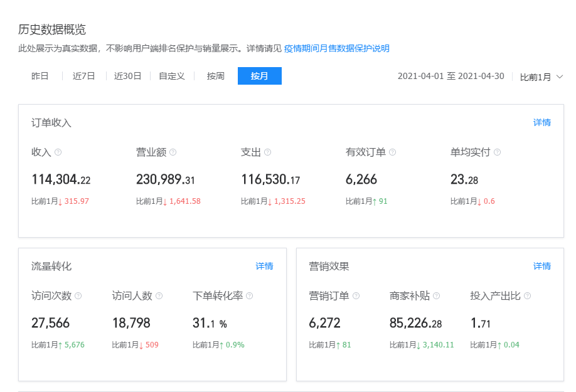
Task: Open help icon next to 下单转化率
Action: pyautogui.click(x=250, y=295)
